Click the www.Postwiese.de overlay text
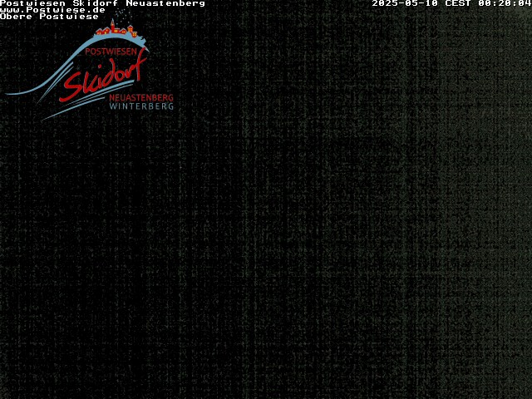This screenshot has height=399, width=532. pyautogui.click(x=52, y=10)
